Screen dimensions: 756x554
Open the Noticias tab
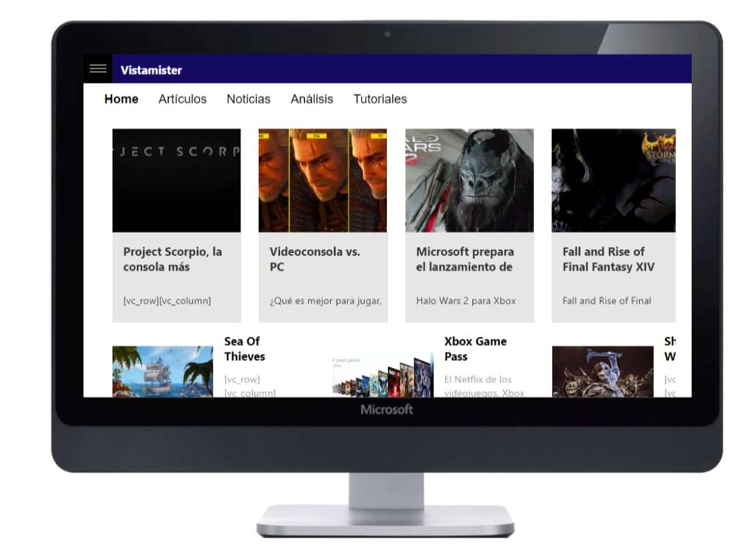point(248,99)
